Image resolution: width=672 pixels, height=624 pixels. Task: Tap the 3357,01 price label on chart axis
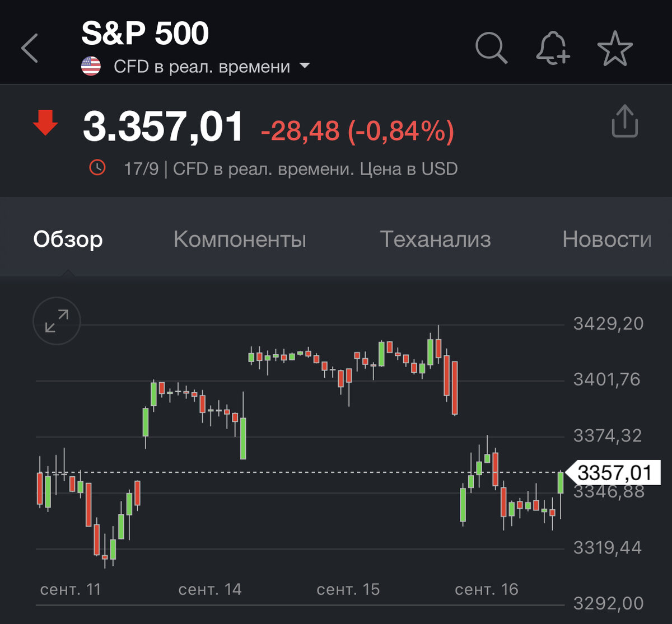(x=614, y=473)
